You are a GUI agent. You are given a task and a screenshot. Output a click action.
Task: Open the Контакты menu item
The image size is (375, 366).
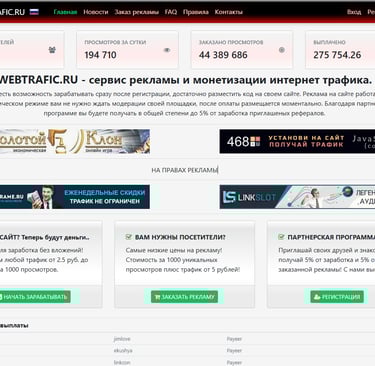pyautogui.click(x=229, y=12)
